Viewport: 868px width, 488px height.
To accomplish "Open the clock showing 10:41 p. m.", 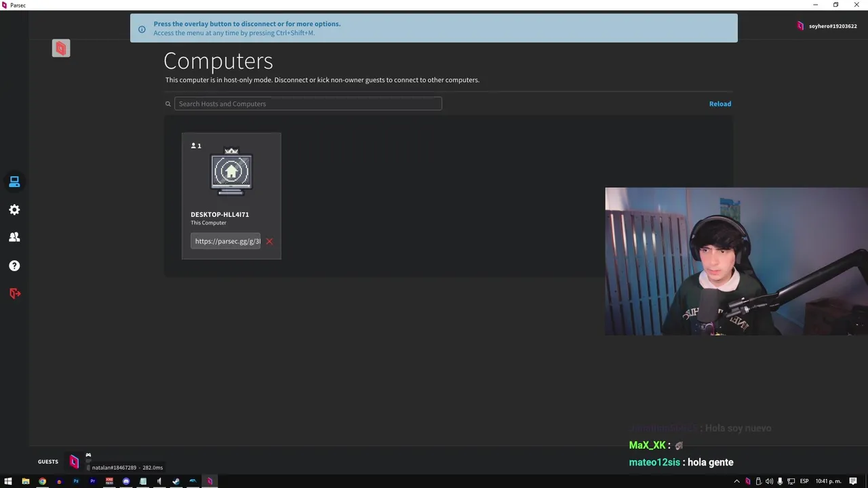I will pyautogui.click(x=829, y=481).
